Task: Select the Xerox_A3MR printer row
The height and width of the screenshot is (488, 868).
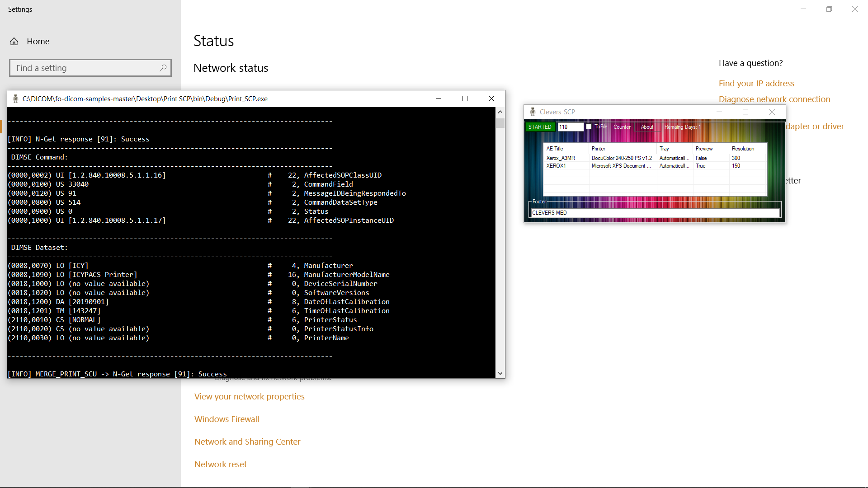Action: coord(561,158)
